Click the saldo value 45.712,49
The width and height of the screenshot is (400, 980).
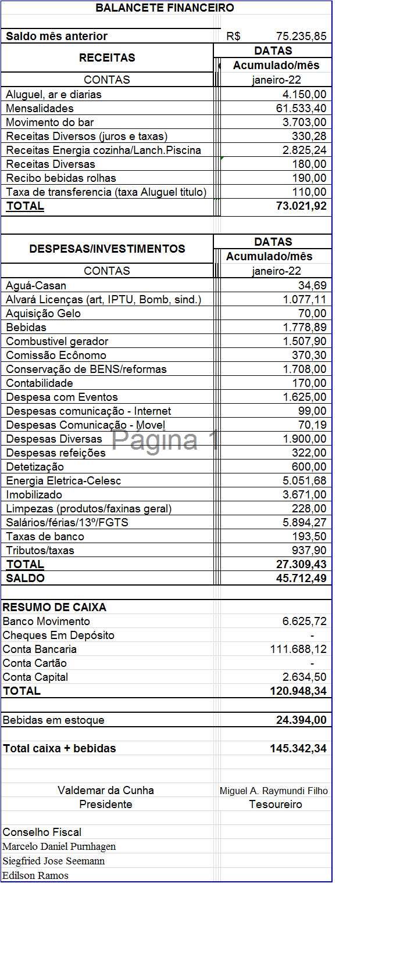301,578
